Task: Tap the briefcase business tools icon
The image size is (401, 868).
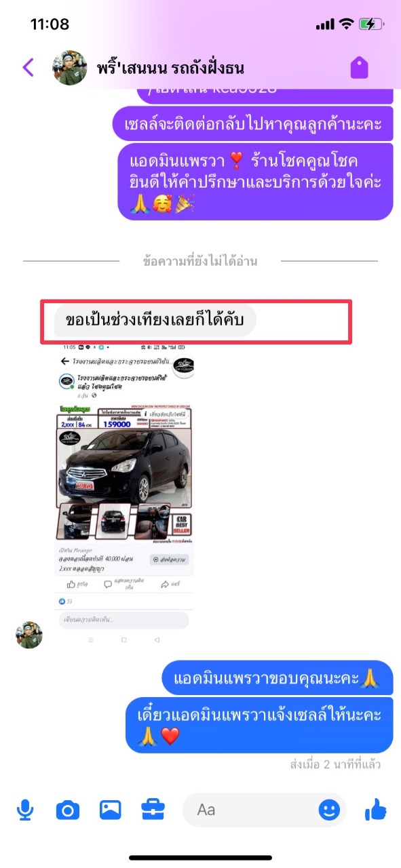Action: coord(153,809)
